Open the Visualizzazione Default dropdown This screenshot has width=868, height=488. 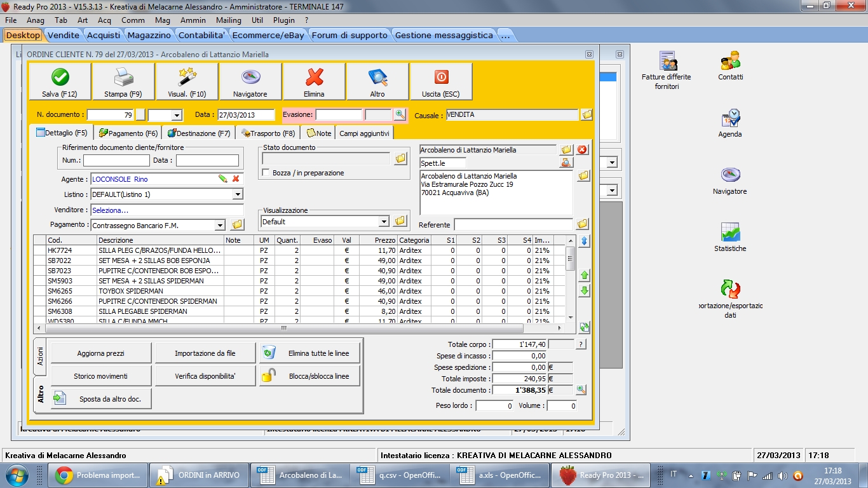[x=384, y=222]
